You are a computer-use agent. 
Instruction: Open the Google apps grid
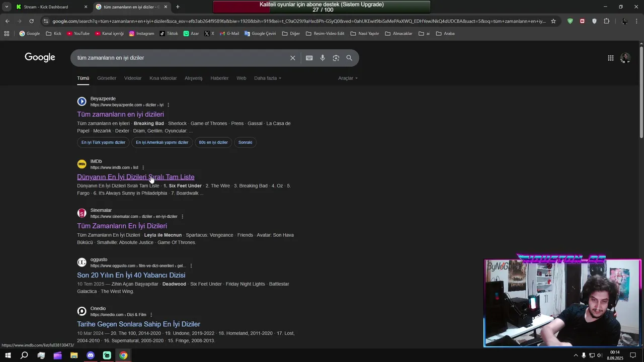point(610,58)
